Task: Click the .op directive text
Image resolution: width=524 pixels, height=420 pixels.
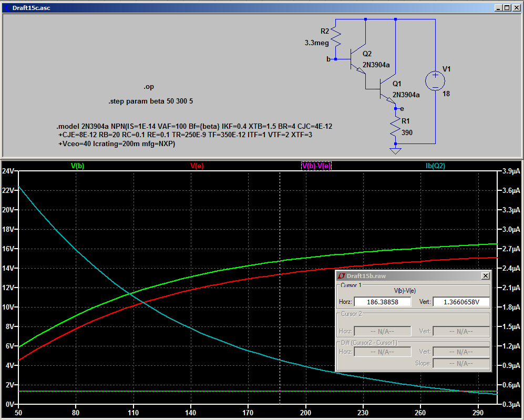Action: 149,87
